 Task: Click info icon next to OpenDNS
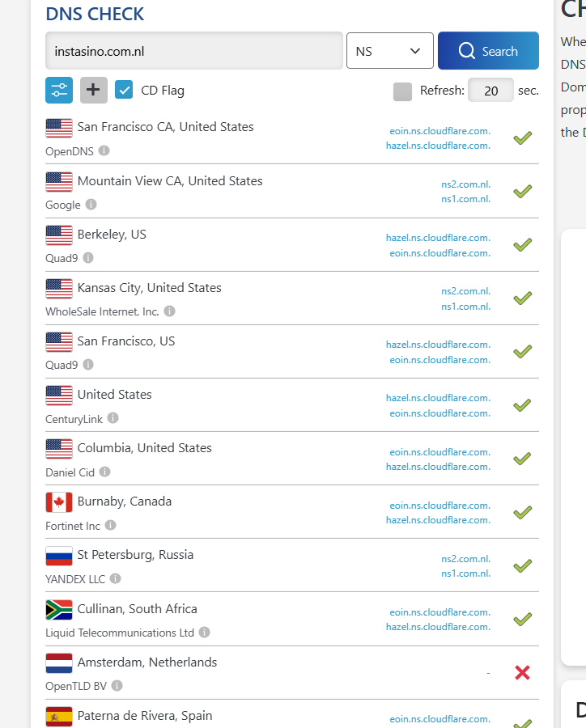[x=104, y=150]
